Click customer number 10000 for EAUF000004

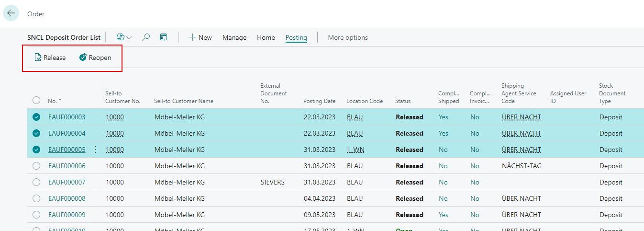point(115,133)
